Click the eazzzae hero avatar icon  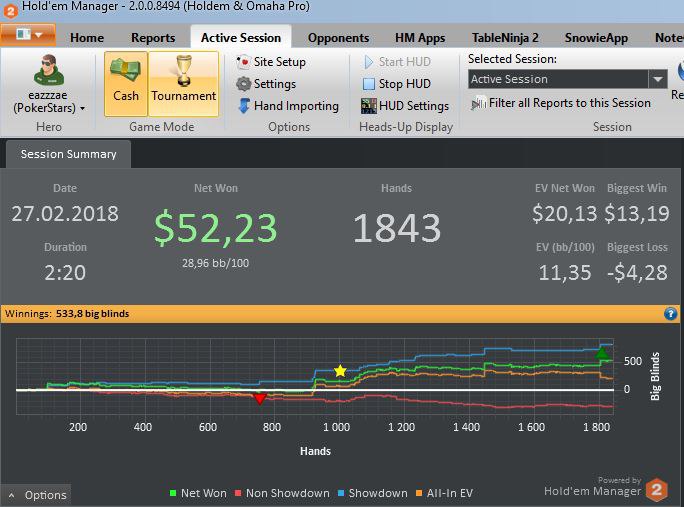(x=48, y=70)
